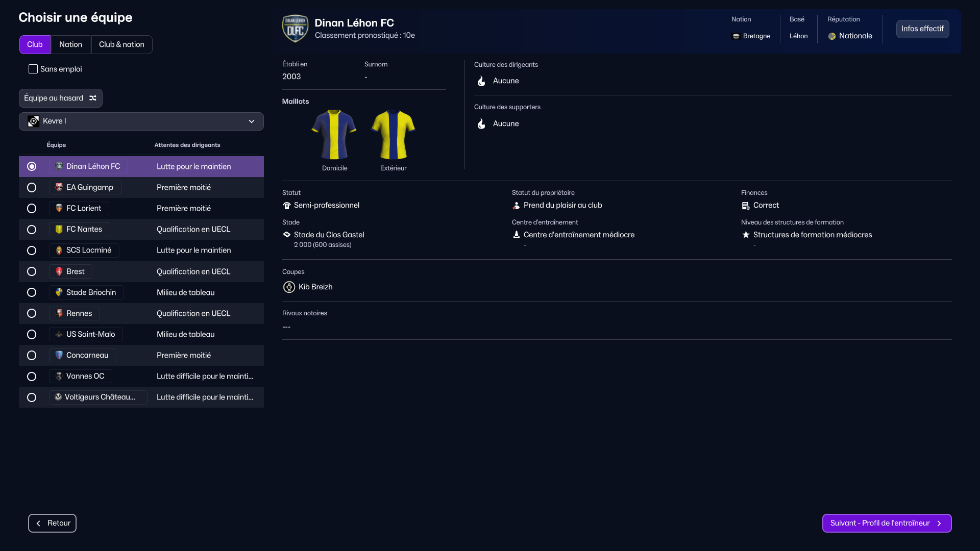Select the US Saint-Malo radio button
This screenshot has width=980, height=551.
[32, 334]
